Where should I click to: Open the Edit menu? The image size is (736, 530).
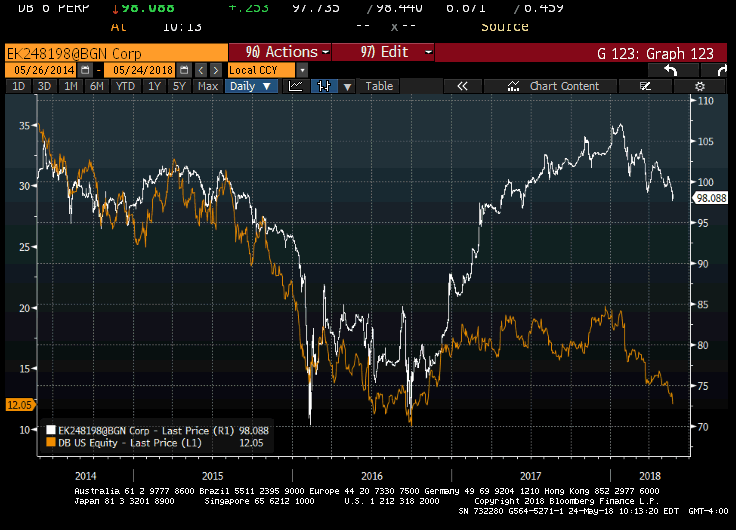point(383,52)
